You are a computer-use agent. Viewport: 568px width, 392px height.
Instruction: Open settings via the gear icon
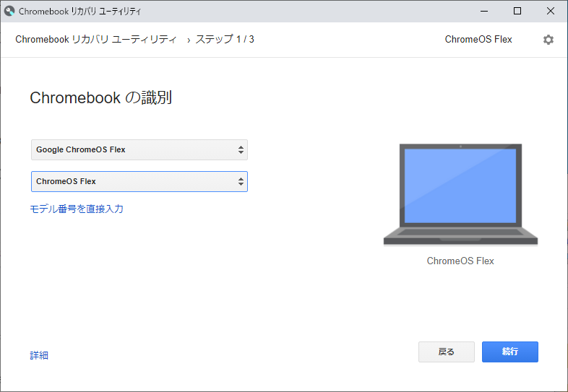[548, 40]
